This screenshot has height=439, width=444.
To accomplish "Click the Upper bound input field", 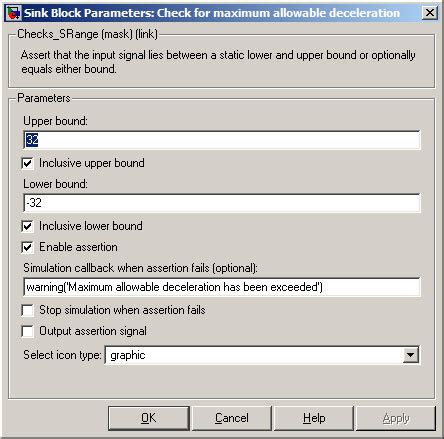I will point(222,140).
